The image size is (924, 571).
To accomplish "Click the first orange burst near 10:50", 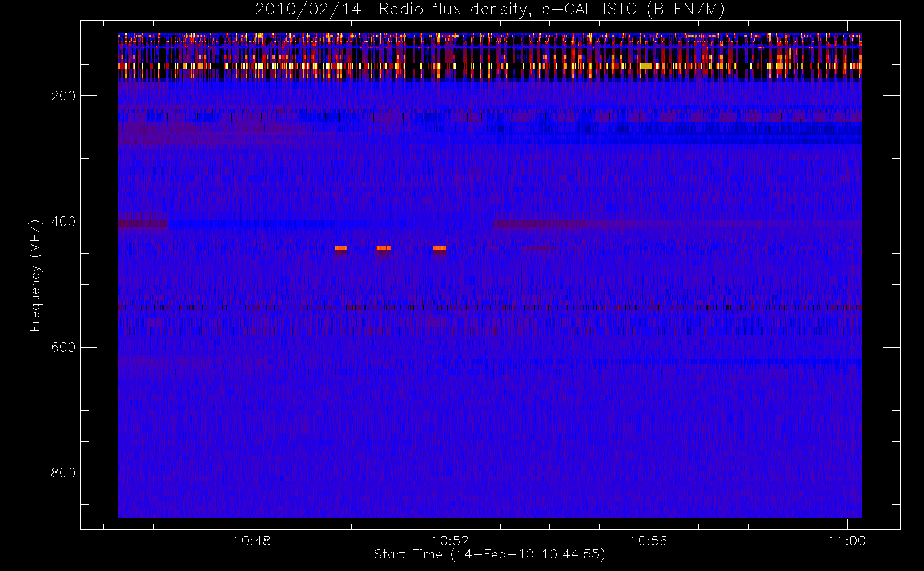I will pos(341,248).
